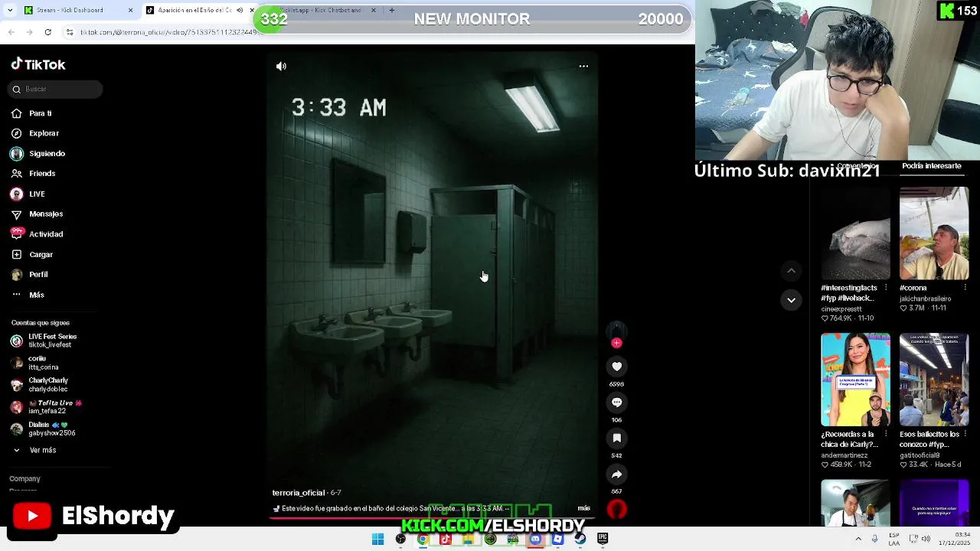Image resolution: width=980 pixels, height=551 pixels.
Task: Seek on the video progress bar
Action: click(431, 518)
